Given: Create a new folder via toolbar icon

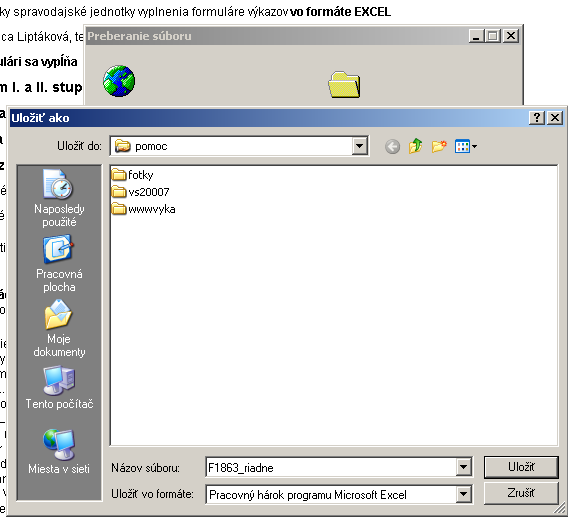Looking at the screenshot, I should [439, 146].
